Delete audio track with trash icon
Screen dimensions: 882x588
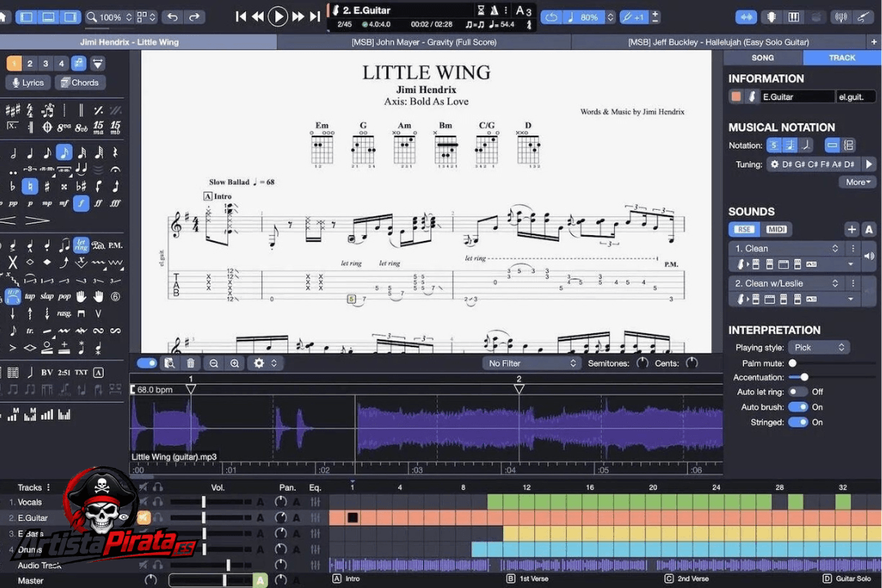coord(190,363)
